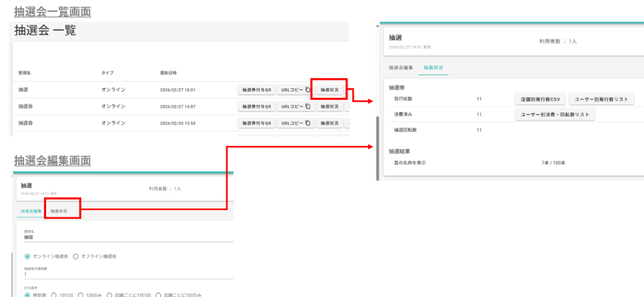Viewport: 644px width, 297px height.
Task: Click the 管理名 input field
Action: (x=127, y=236)
